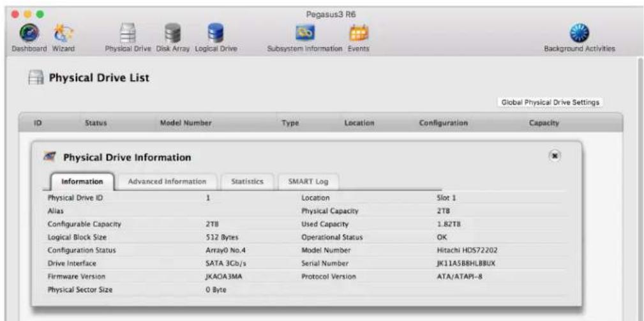Show Background Activities
Viewport: 644px width, 321px height.
click(x=580, y=38)
